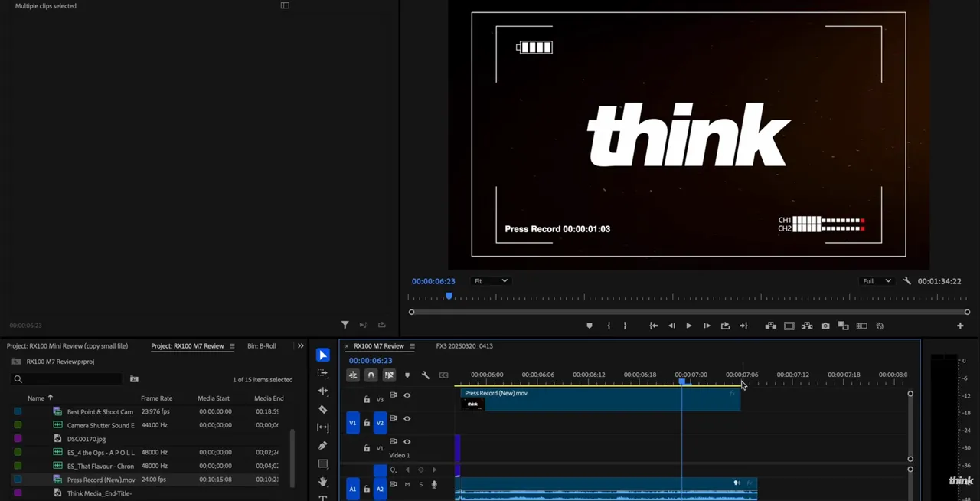Mute audio track with the M button
The image size is (980, 501).
click(x=407, y=484)
